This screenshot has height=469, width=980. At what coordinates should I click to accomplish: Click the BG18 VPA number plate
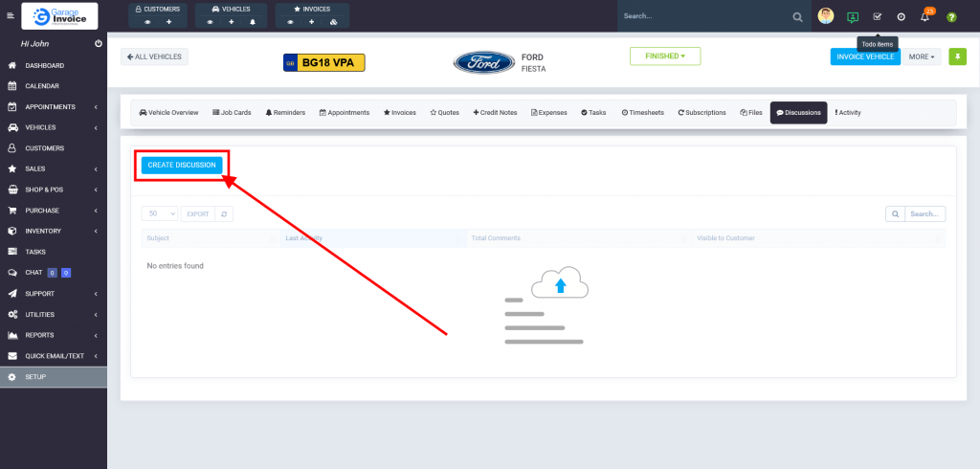[x=323, y=62]
